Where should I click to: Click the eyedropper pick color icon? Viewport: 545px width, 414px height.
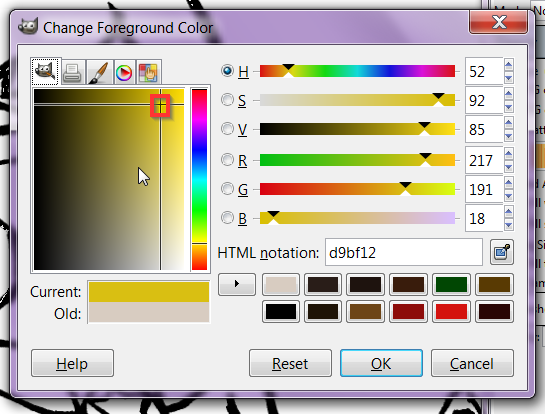[x=502, y=252]
